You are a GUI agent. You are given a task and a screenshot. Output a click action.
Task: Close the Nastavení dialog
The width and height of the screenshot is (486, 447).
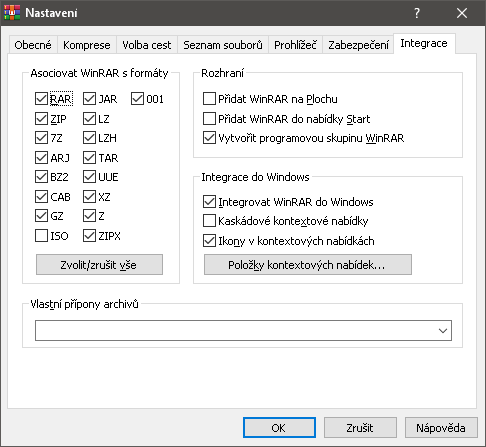(x=462, y=13)
